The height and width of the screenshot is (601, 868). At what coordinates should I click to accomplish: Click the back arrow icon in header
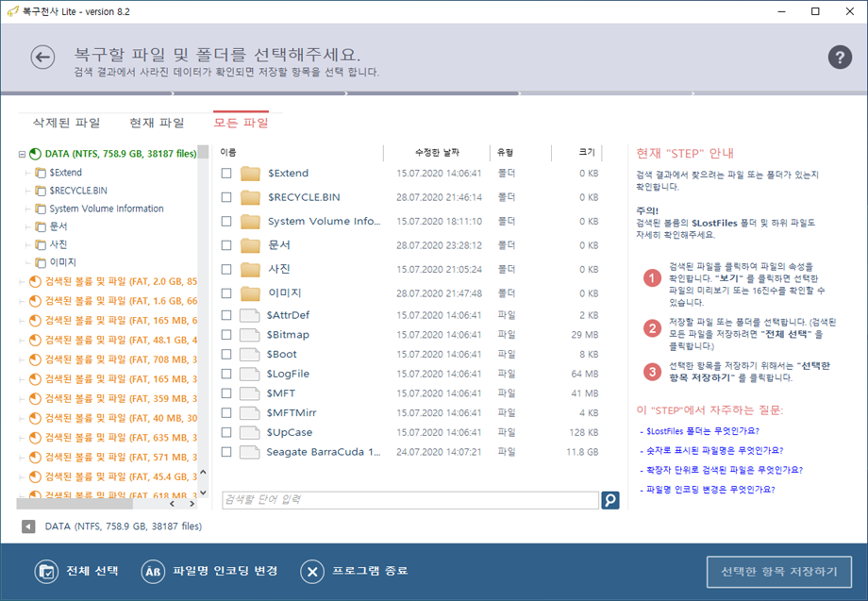[42, 57]
